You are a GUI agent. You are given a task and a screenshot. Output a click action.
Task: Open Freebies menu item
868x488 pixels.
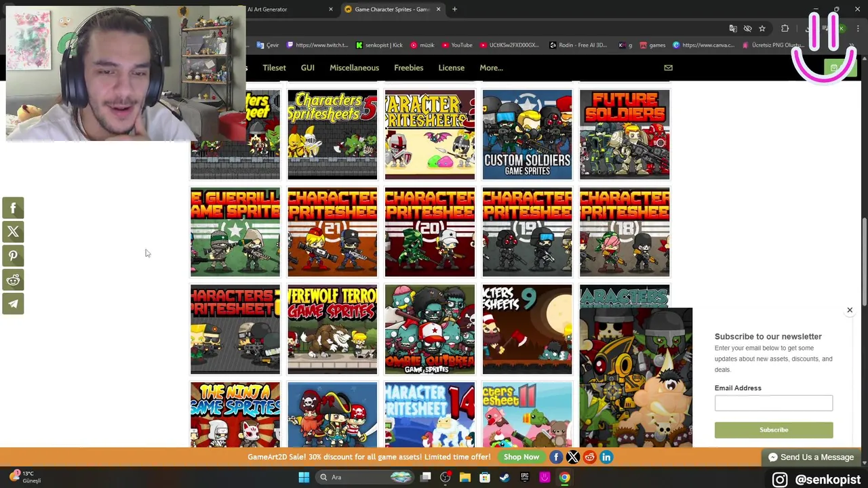click(408, 68)
